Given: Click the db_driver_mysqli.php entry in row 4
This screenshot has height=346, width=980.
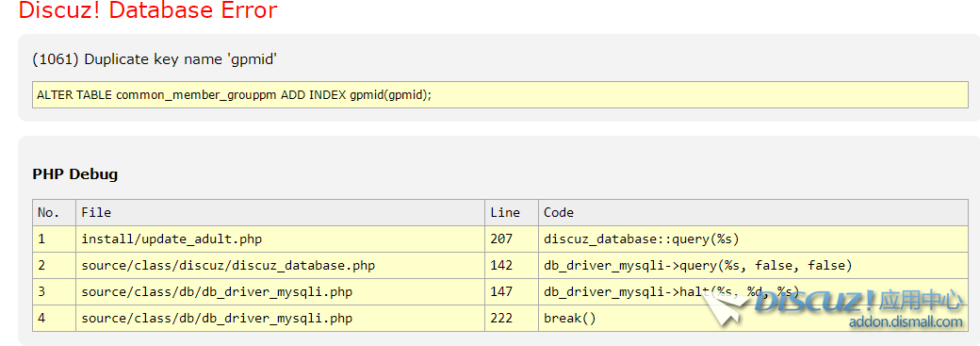Looking at the screenshot, I should tap(280, 319).
